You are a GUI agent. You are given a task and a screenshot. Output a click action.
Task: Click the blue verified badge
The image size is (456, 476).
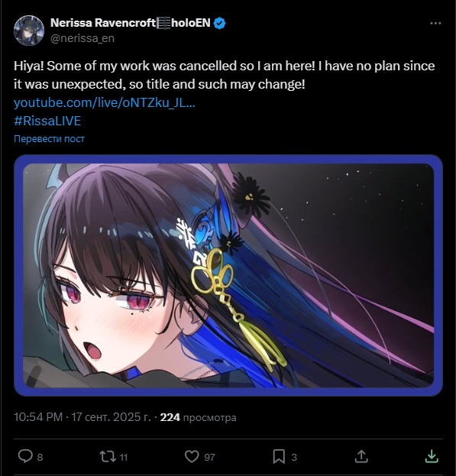tap(220, 23)
